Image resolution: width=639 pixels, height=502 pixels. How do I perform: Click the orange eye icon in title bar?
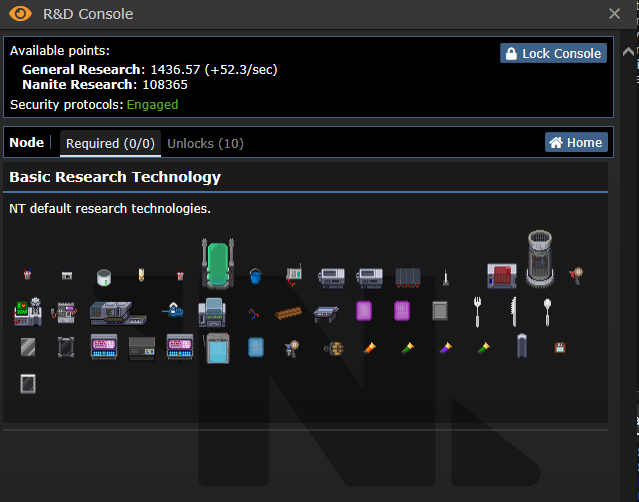(18, 14)
